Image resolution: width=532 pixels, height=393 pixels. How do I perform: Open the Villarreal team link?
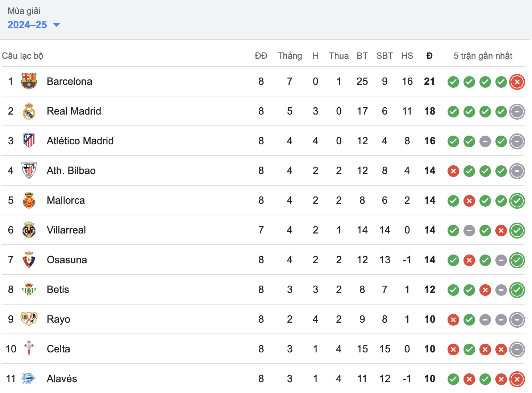tap(66, 230)
